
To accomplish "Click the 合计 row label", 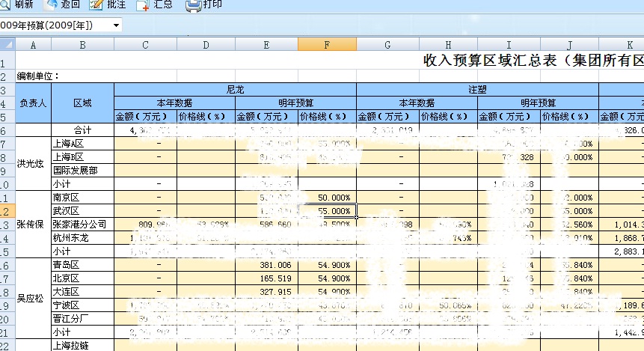I will pos(82,130).
